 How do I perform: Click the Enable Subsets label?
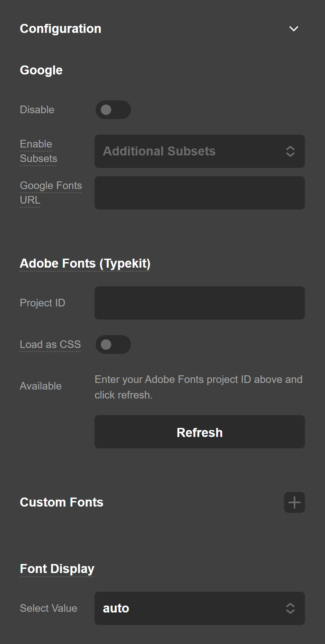[x=38, y=151]
